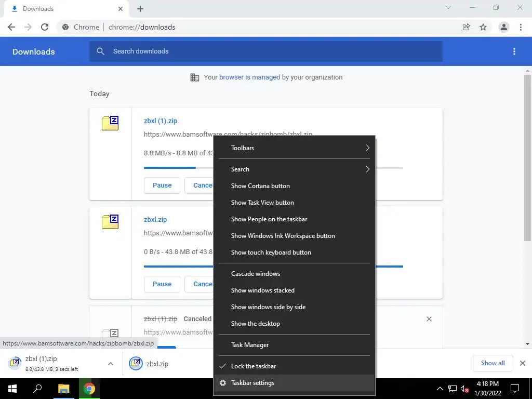Click the zbxl.zip download progress bar

pyautogui.click(x=179, y=267)
